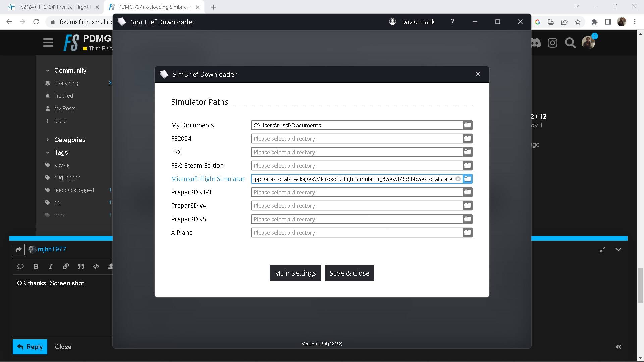Select the bug-logged tag
644x362 pixels.
67,177
